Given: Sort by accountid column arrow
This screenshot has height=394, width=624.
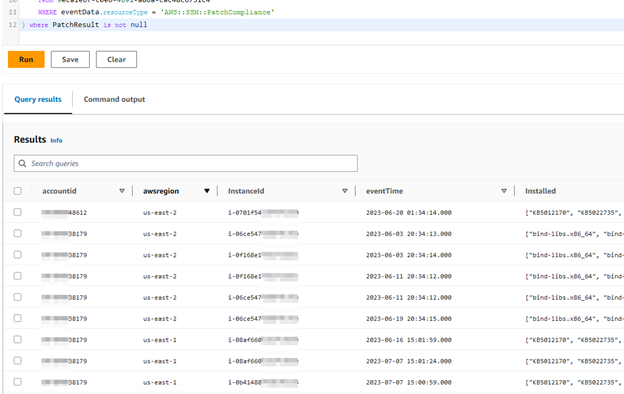Looking at the screenshot, I should [122, 191].
